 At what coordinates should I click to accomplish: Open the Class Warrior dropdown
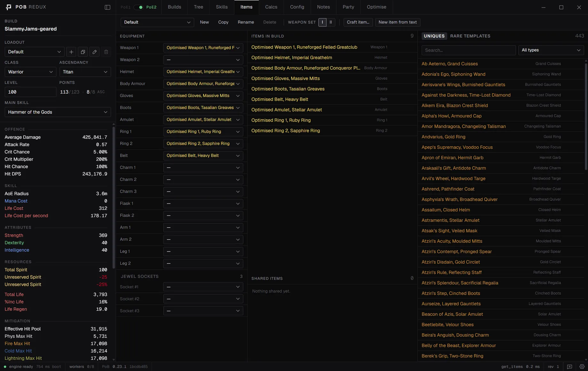[x=30, y=72]
